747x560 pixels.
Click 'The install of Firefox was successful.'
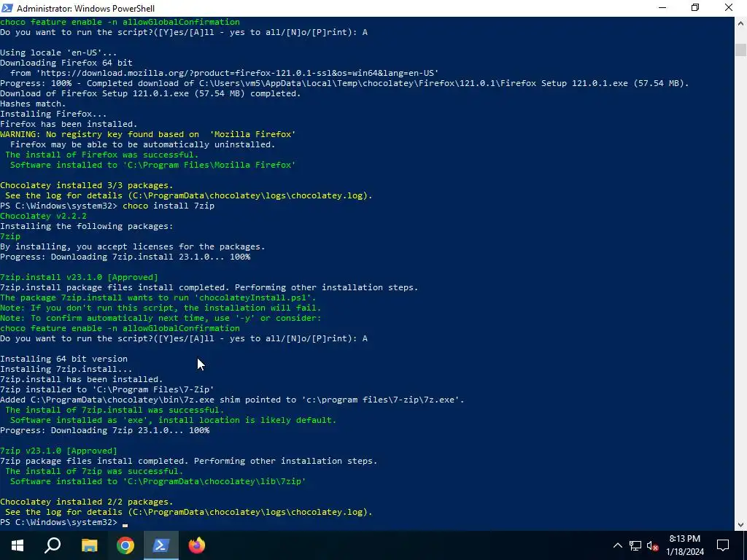click(102, 155)
